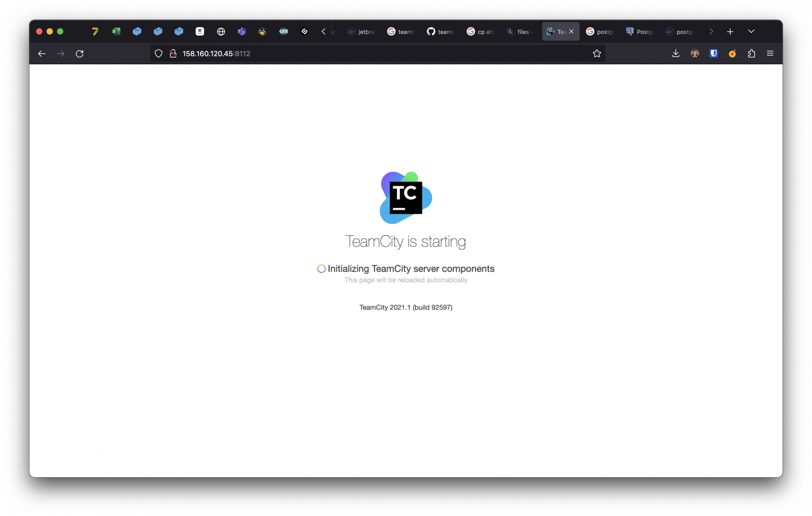Image resolution: width=812 pixels, height=516 pixels.
Task: Open the pinned globe icon tab
Action: tap(221, 31)
